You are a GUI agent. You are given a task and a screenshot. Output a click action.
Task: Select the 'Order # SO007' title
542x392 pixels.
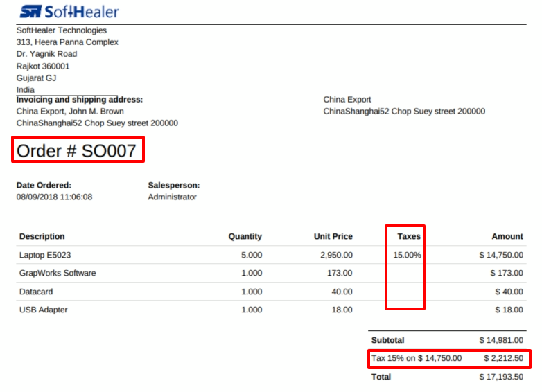[76, 150]
